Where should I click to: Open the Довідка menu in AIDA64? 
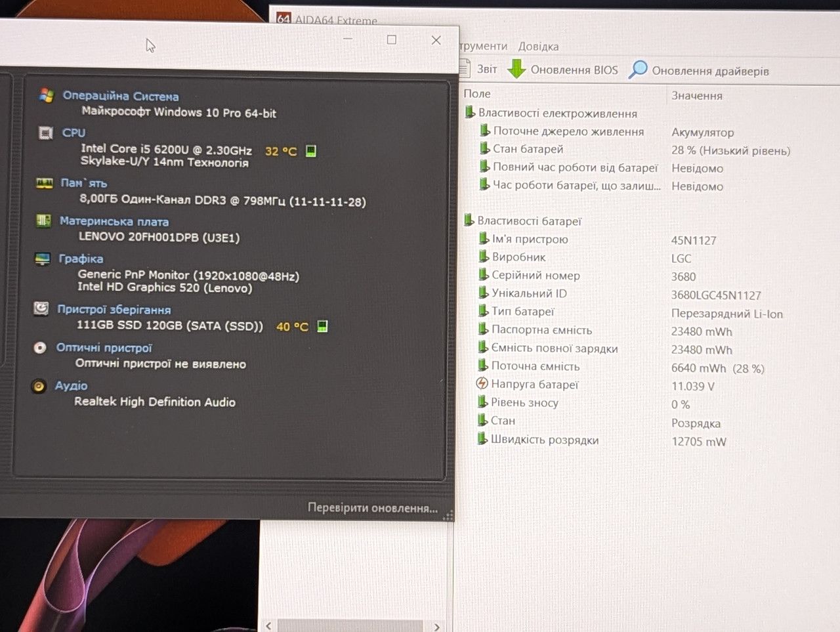[538, 47]
